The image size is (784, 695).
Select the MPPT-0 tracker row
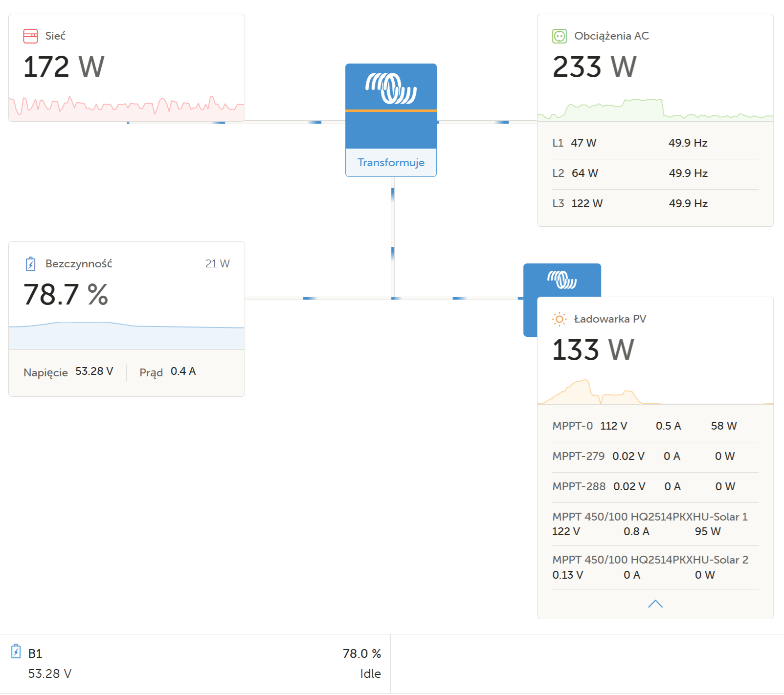click(655, 426)
